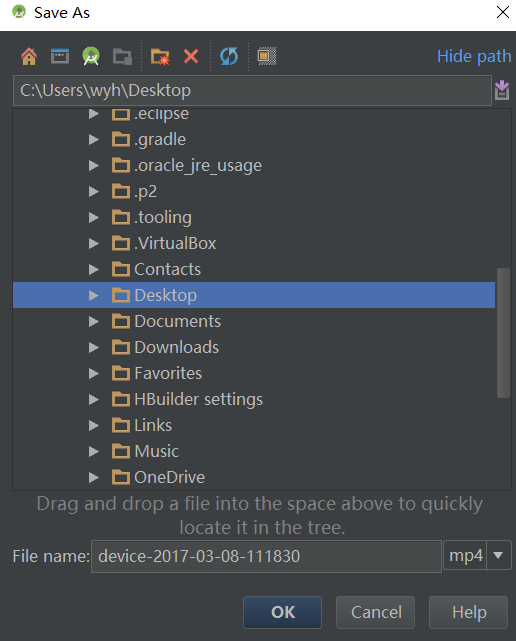Viewport: 516px width, 641px height.
Task: Select the Downloads folder in the tree
Action: click(x=176, y=347)
